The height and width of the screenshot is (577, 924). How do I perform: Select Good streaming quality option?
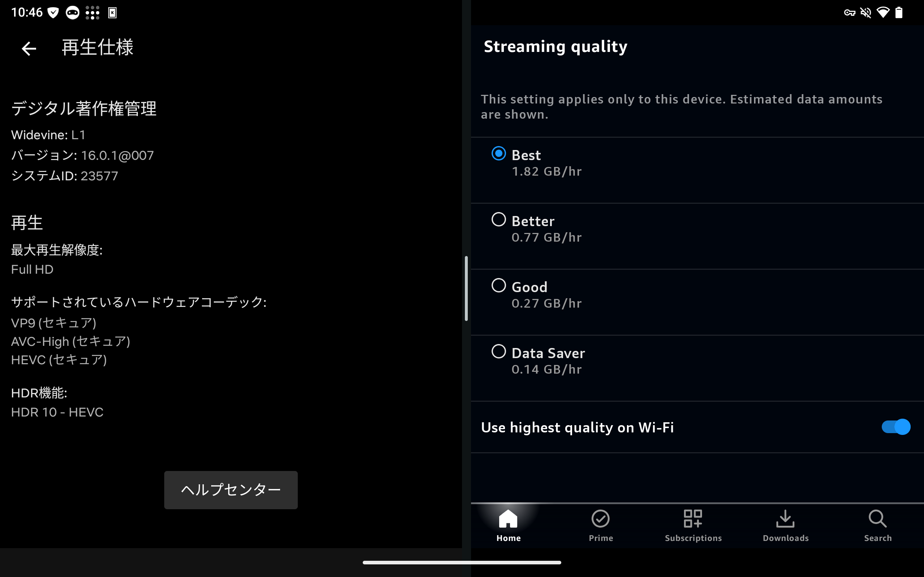pyautogui.click(x=499, y=286)
